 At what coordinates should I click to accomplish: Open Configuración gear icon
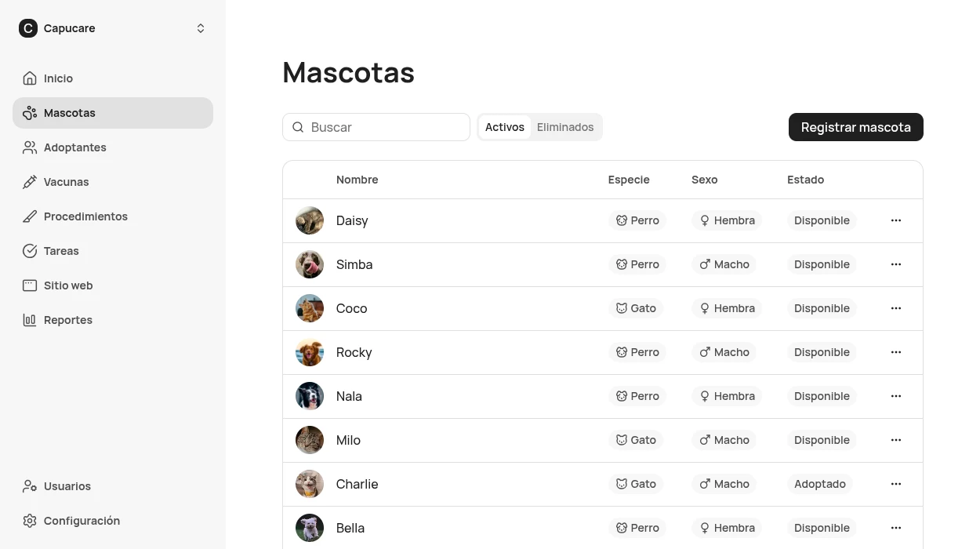[30, 521]
